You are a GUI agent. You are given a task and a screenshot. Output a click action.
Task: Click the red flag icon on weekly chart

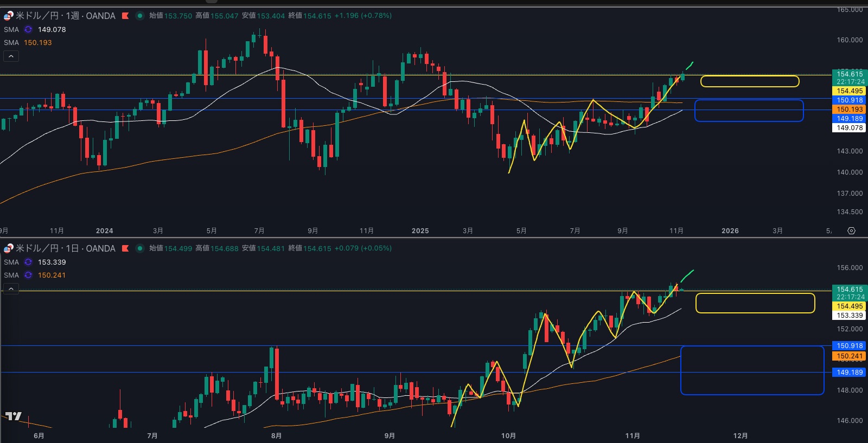coord(125,16)
